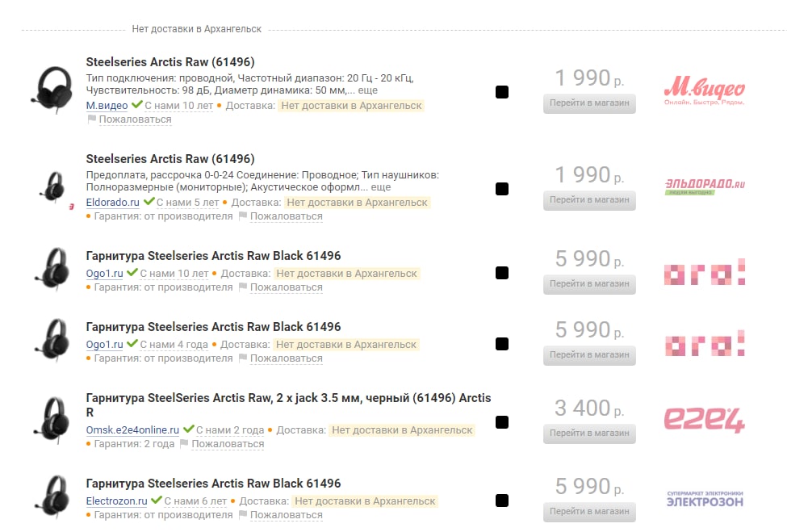The image size is (787, 532).
Task: Click the e2e4 store logo
Action: tap(704, 420)
